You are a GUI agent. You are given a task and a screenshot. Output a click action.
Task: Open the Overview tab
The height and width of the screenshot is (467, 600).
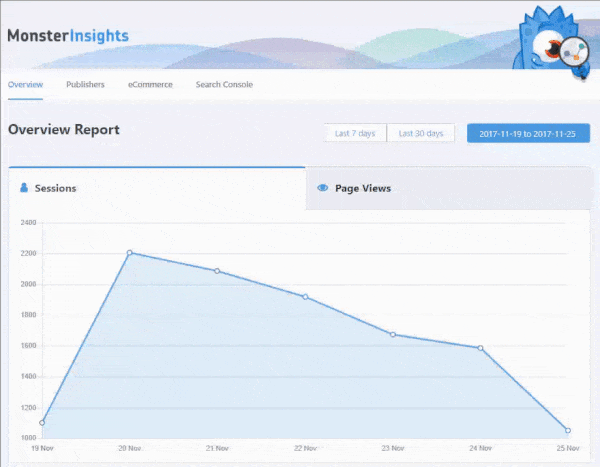tap(25, 85)
